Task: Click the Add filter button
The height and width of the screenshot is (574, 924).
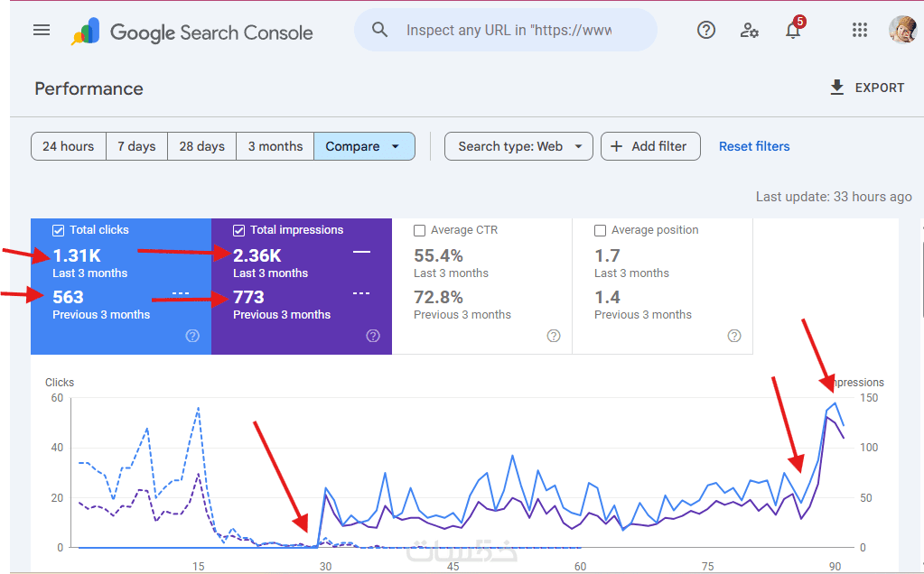Action: click(x=650, y=146)
